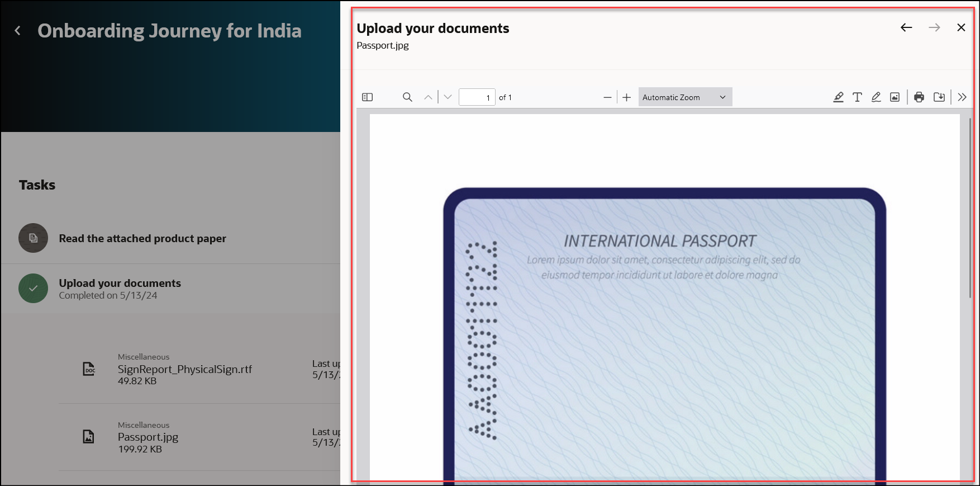This screenshot has height=486, width=980.
Task: Open the Upload your documents task
Action: 120,283
